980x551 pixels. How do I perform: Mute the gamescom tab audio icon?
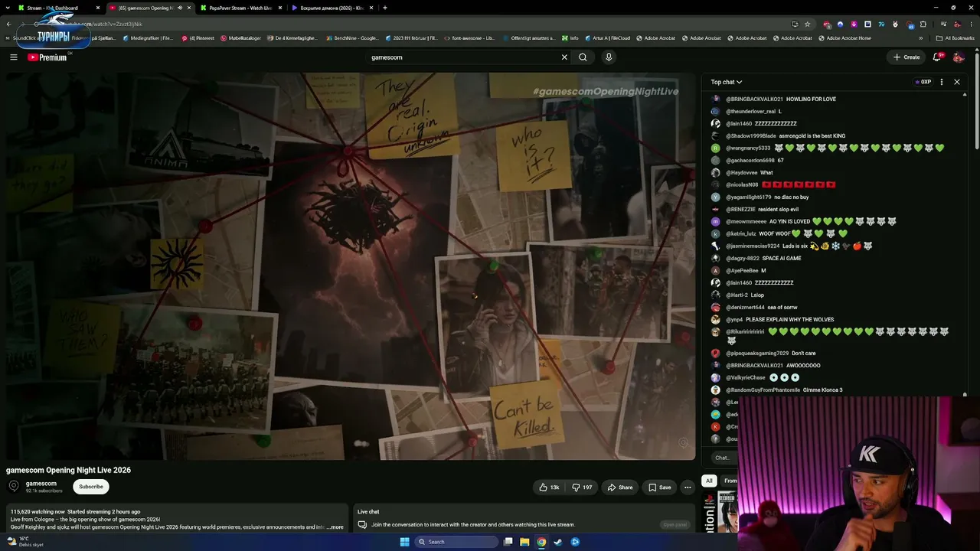180,8
